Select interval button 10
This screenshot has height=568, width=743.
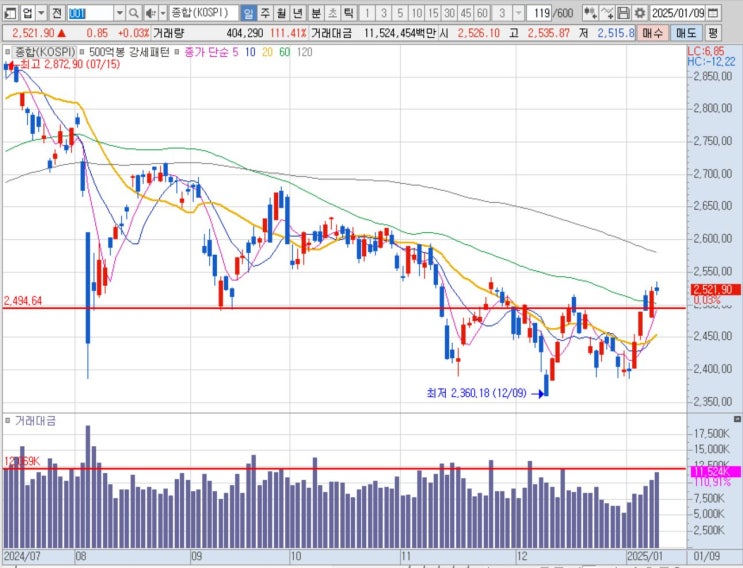417,13
